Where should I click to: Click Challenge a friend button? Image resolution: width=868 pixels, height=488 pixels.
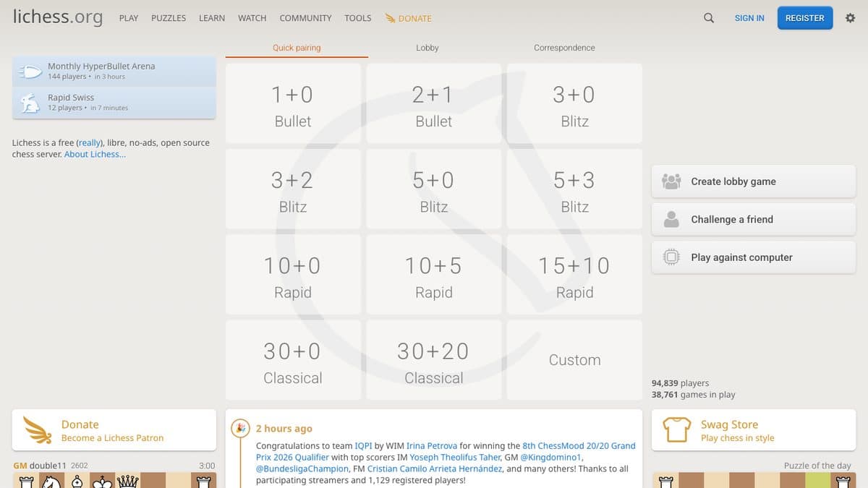click(754, 219)
